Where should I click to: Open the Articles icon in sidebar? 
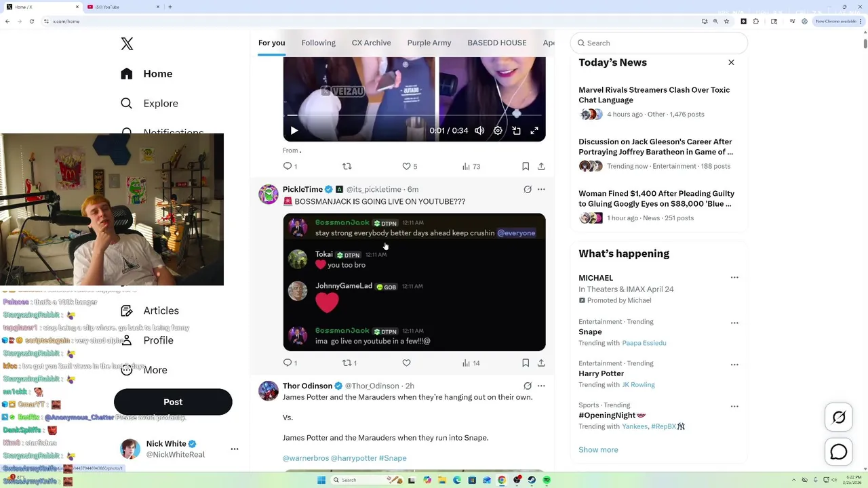pos(127,310)
